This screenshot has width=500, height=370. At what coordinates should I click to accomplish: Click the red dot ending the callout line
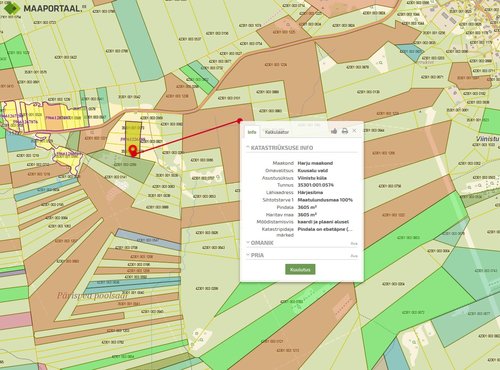click(240, 120)
